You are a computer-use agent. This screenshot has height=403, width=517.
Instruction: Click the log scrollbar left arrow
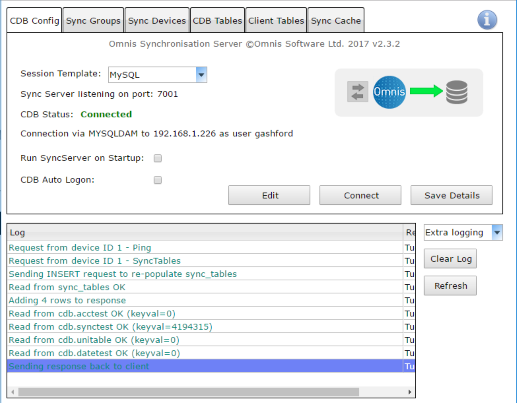[13, 392]
